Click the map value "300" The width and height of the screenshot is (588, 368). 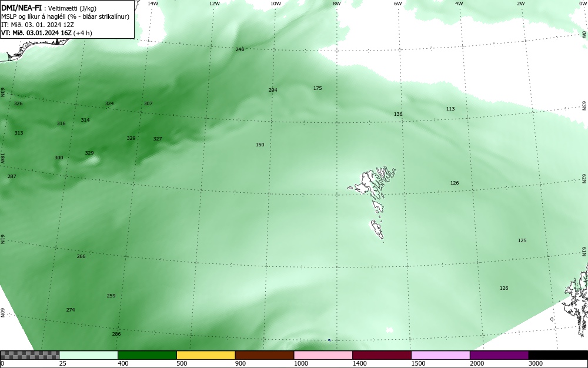[58, 158]
